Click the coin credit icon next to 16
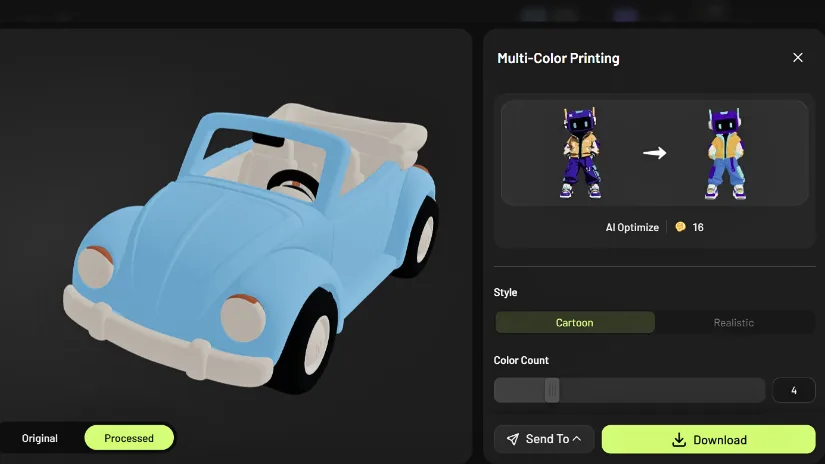This screenshot has height=464, width=825. 680,227
